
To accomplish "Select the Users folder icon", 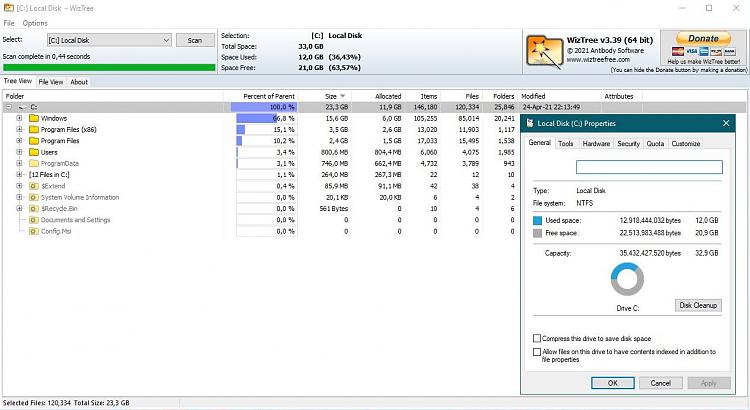I will 33,152.
